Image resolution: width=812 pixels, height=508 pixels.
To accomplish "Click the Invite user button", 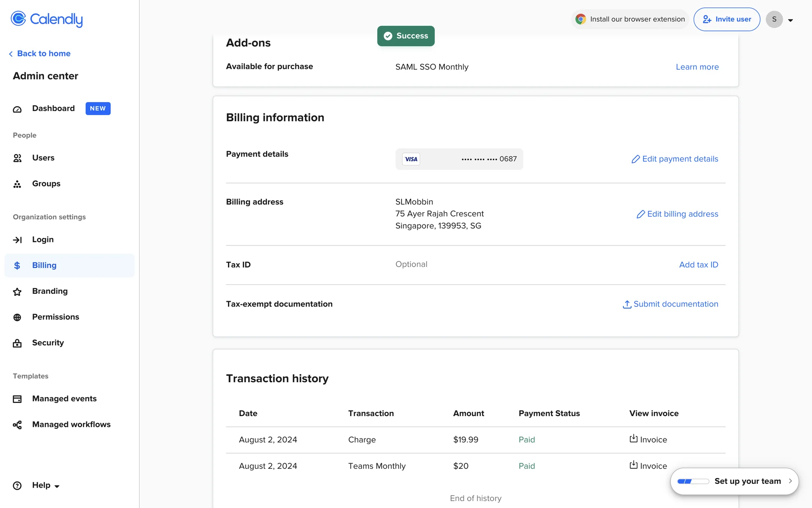I will (727, 19).
